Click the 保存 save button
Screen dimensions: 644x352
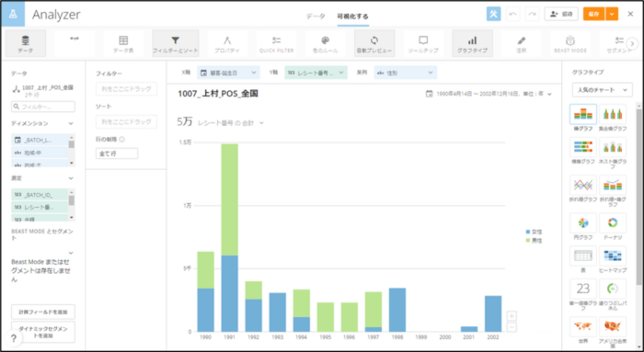coord(594,14)
